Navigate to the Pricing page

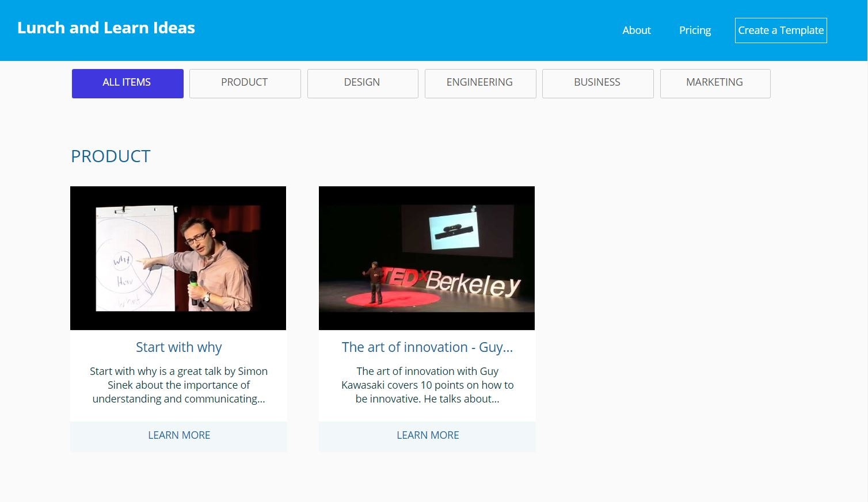coord(695,30)
